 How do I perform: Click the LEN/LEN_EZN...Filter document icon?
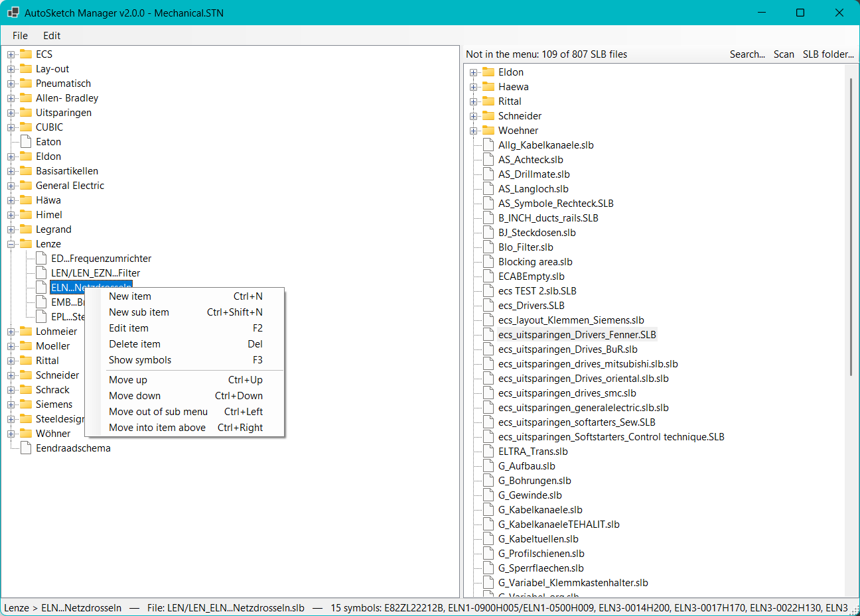pyautogui.click(x=41, y=273)
